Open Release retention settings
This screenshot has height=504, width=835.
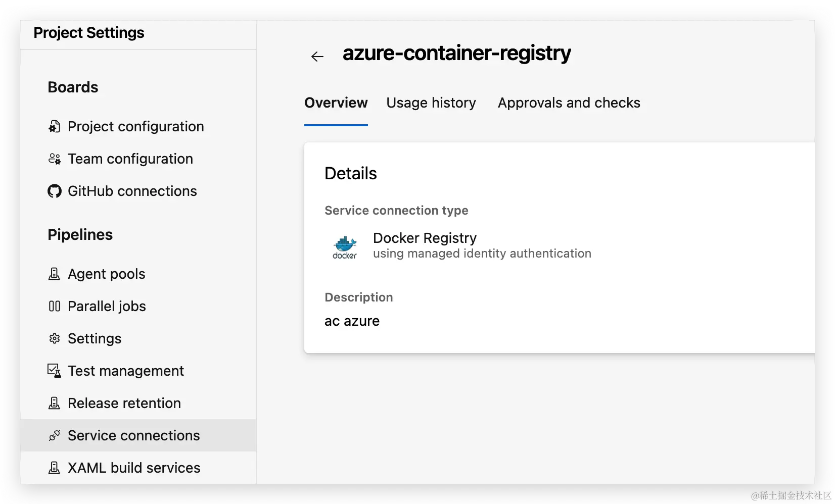click(124, 403)
